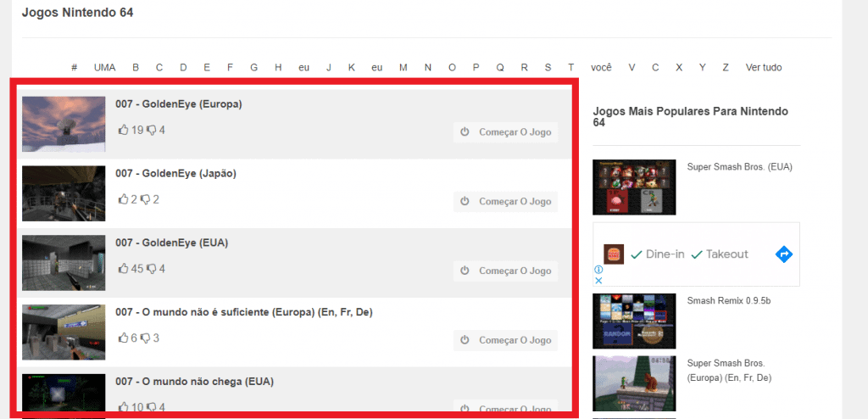Filter games by letter R
This screenshot has height=419, width=868.
coord(524,68)
